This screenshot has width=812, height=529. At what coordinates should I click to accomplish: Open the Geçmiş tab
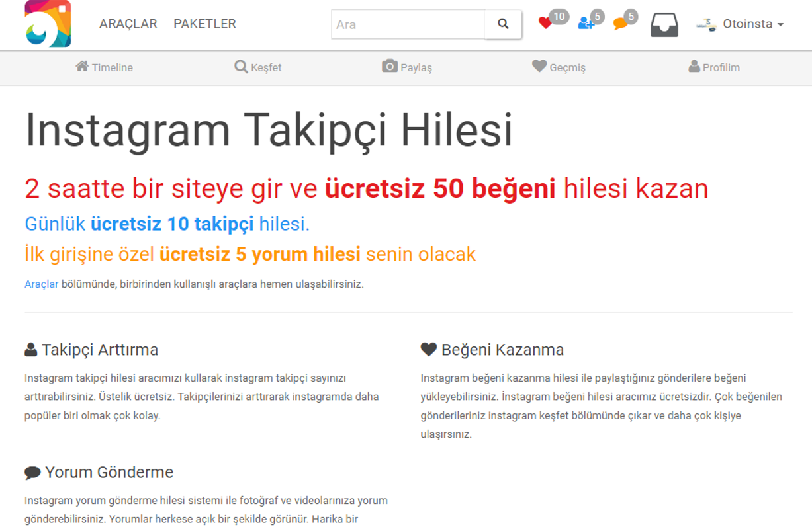[559, 67]
